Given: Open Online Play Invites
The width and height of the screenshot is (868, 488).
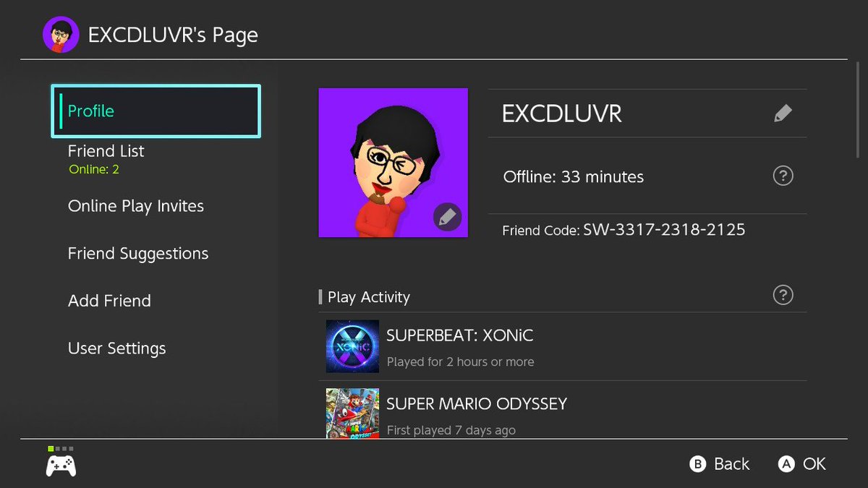Looking at the screenshot, I should (x=136, y=206).
